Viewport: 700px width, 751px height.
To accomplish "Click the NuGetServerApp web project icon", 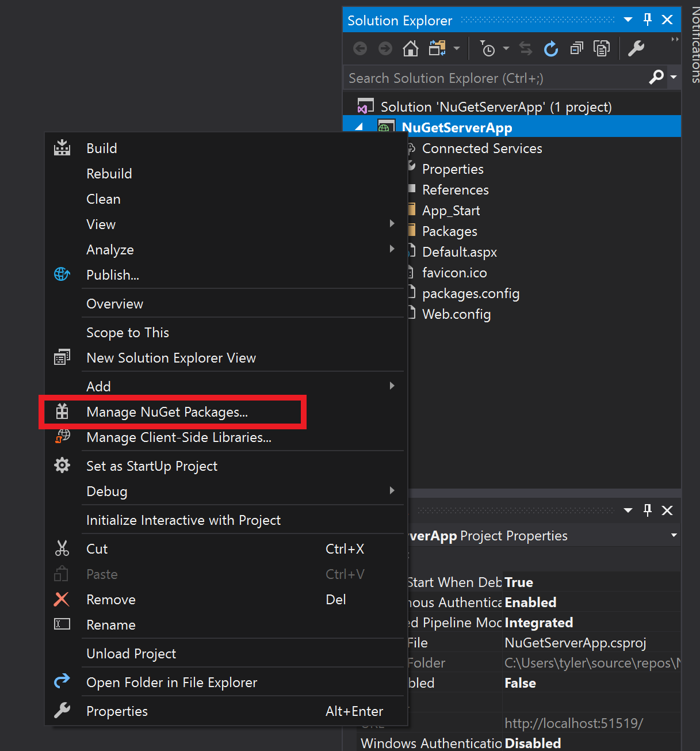I will (x=386, y=127).
